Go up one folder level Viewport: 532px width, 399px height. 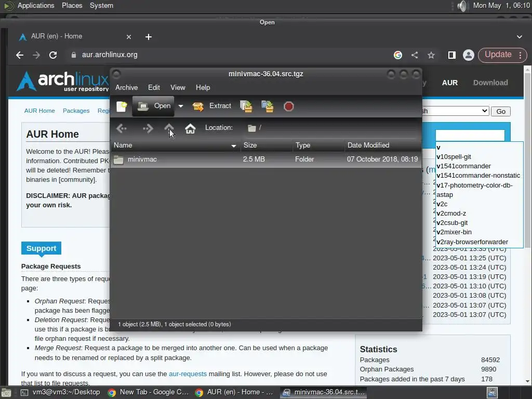[x=169, y=128]
